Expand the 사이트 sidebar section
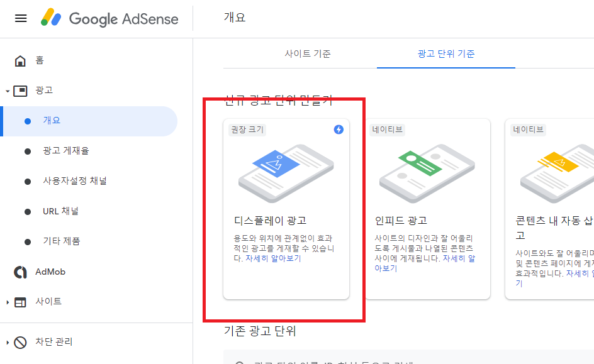Screen dimensions: 594x364 7,302
